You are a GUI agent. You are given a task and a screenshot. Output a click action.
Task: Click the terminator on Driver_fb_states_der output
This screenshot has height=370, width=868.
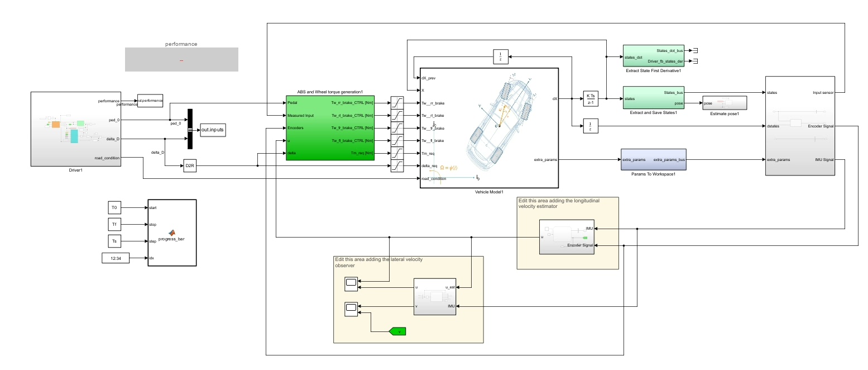pos(696,61)
